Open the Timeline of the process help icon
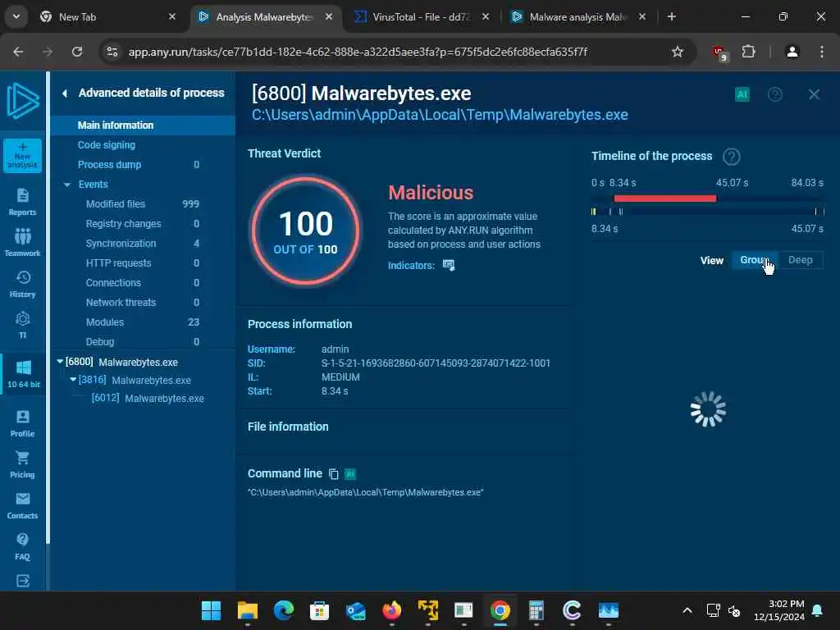This screenshot has width=840, height=630. click(731, 157)
